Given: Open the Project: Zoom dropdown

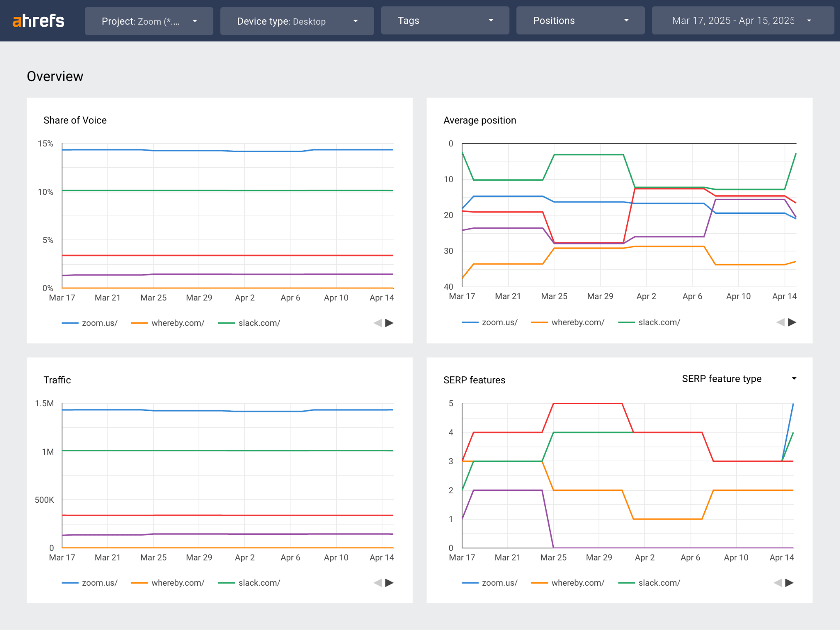Looking at the screenshot, I should point(149,21).
